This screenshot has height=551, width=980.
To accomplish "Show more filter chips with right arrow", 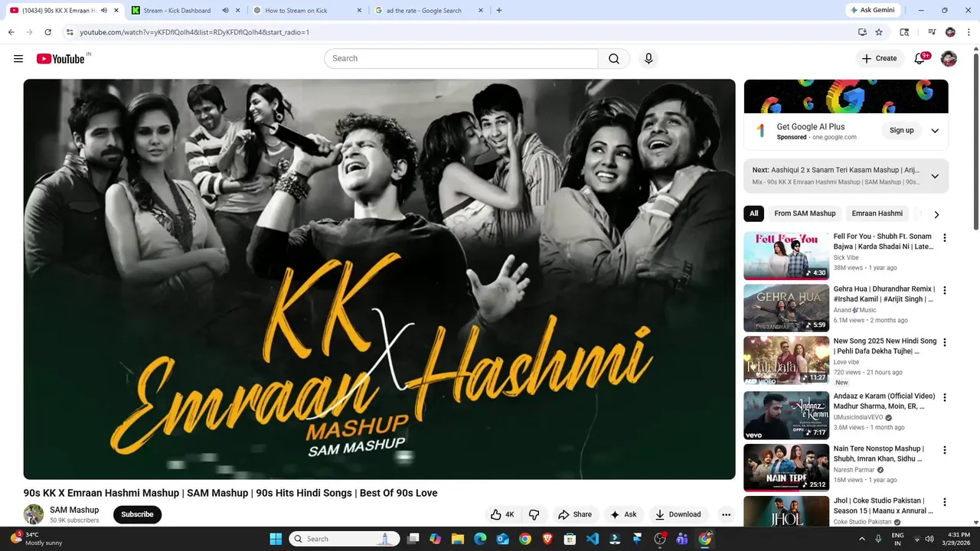I will 936,214.
